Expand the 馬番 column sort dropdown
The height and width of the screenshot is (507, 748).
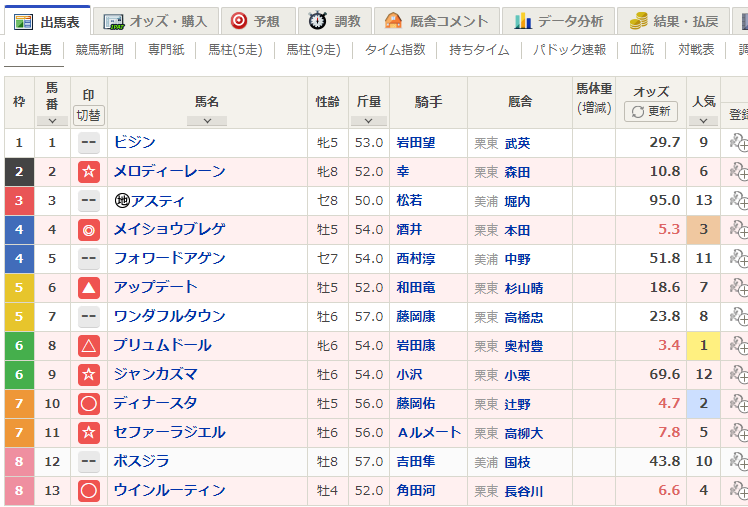(52, 121)
